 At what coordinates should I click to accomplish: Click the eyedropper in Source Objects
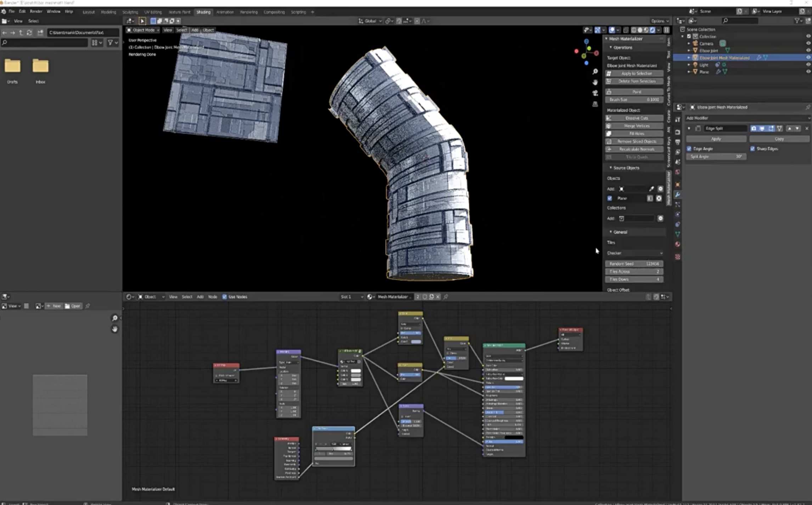tap(651, 189)
